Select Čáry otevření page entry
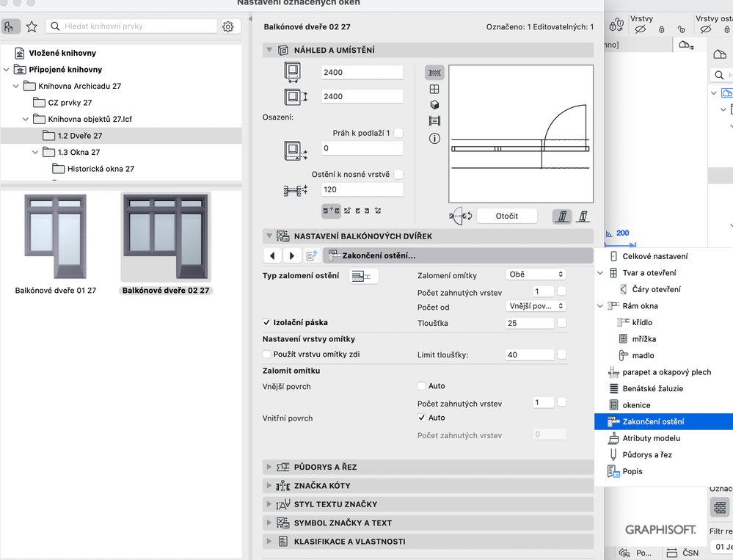This screenshot has height=560, width=733. tap(656, 289)
